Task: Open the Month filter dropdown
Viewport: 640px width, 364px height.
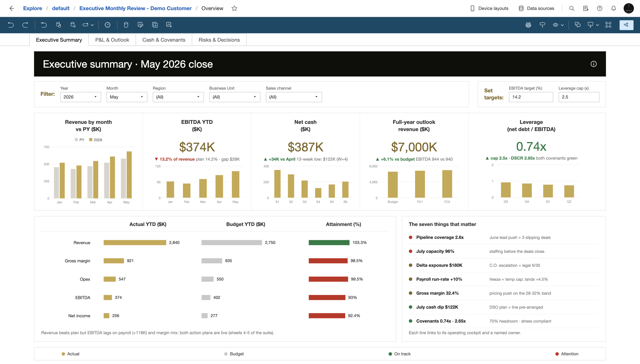Action: (x=127, y=97)
